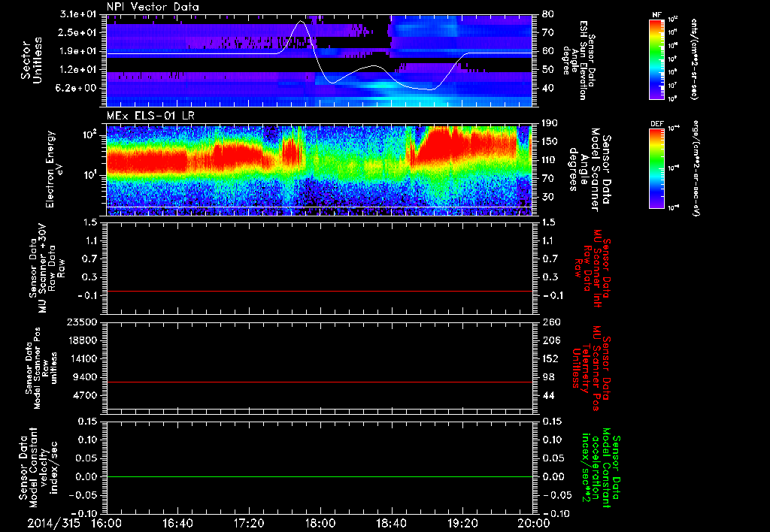The width and height of the screenshot is (770, 532).
Task: Click the "3.1e+01" Sector tick value
Action: pos(77,14)
